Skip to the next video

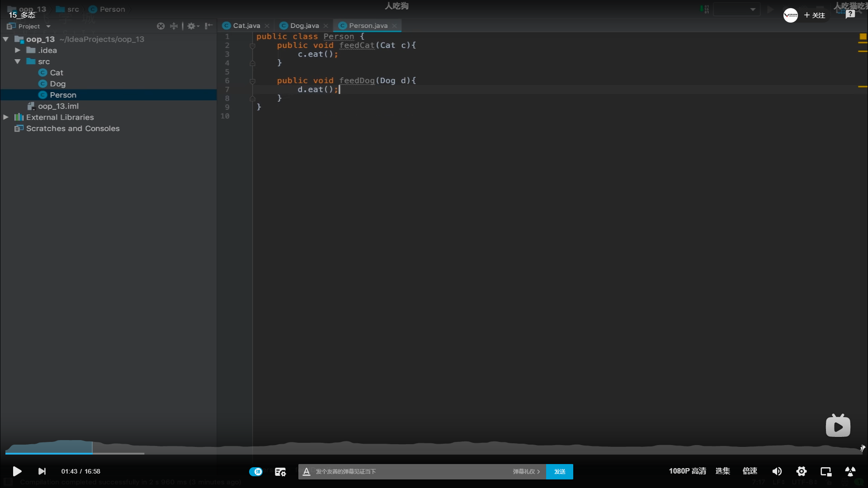click(42, 471)
